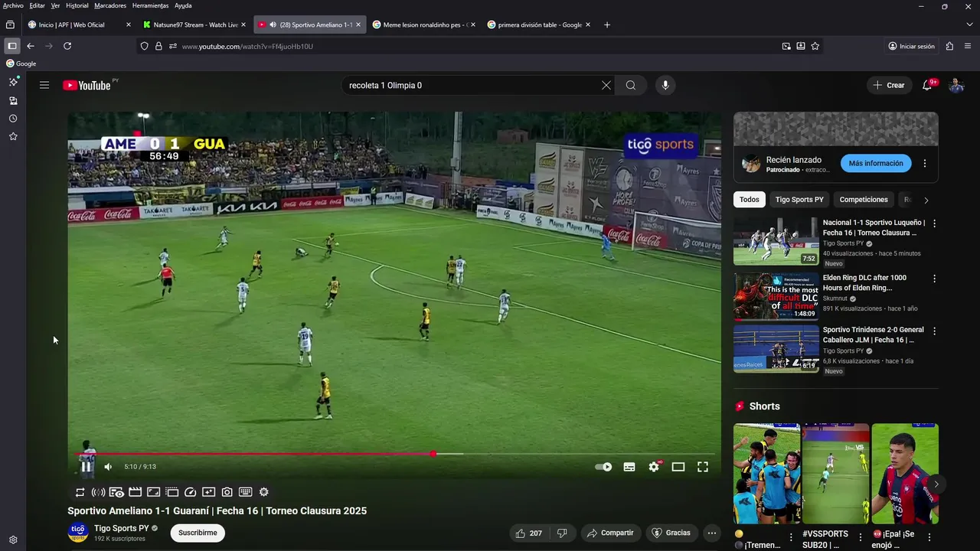
Task: Open the Elden Ring DLC video thumbnail
Action: [776, 296]
